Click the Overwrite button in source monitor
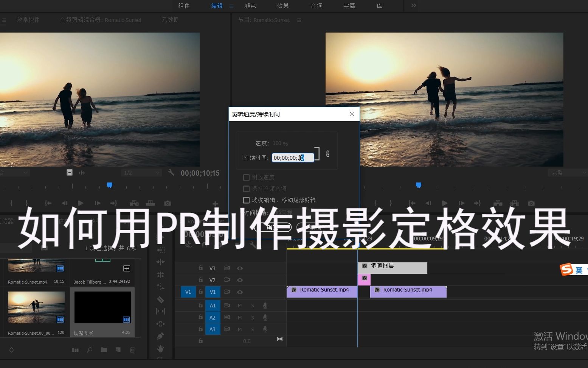Viewport: 588px width, 368px height. 150,203
